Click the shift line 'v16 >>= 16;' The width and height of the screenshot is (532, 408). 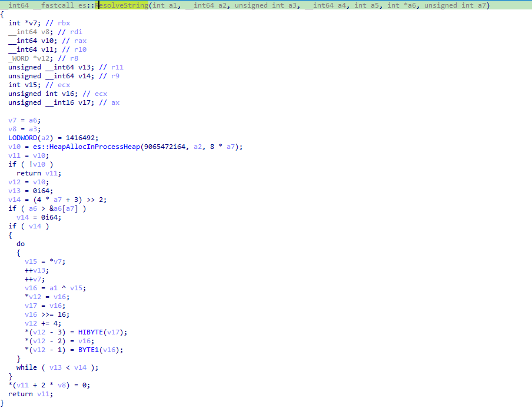pyautogui.click(x=47, y=314)
